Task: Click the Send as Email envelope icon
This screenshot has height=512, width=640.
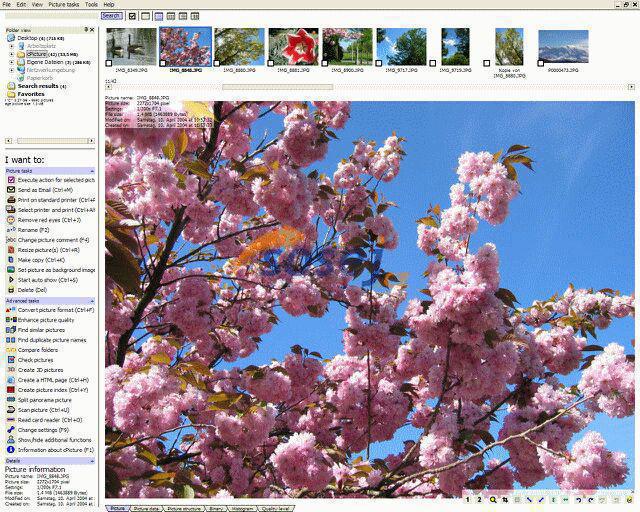Action: [11, 190]
